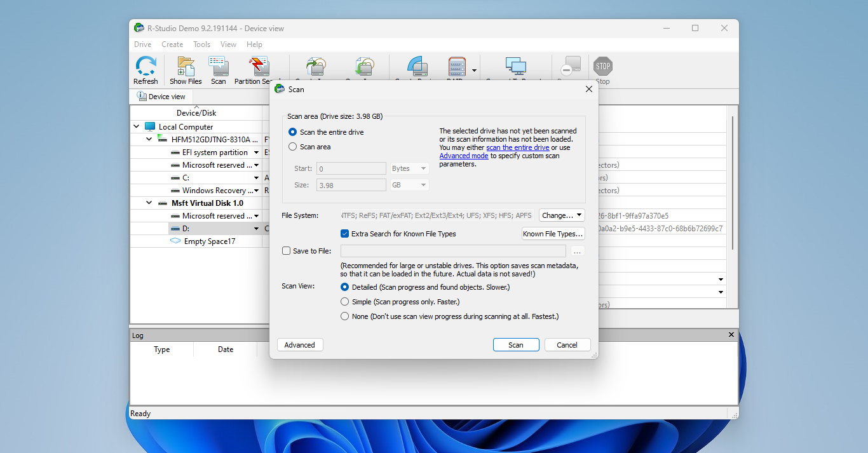Open the Known File Types... button
868x453 pixels.
coord(553,234)
